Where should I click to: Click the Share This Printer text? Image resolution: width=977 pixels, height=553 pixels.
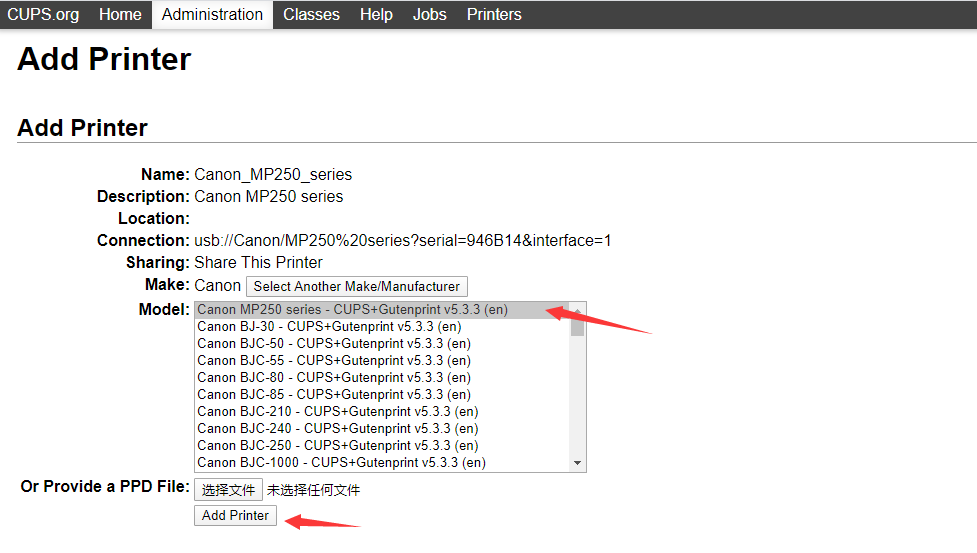259,263
